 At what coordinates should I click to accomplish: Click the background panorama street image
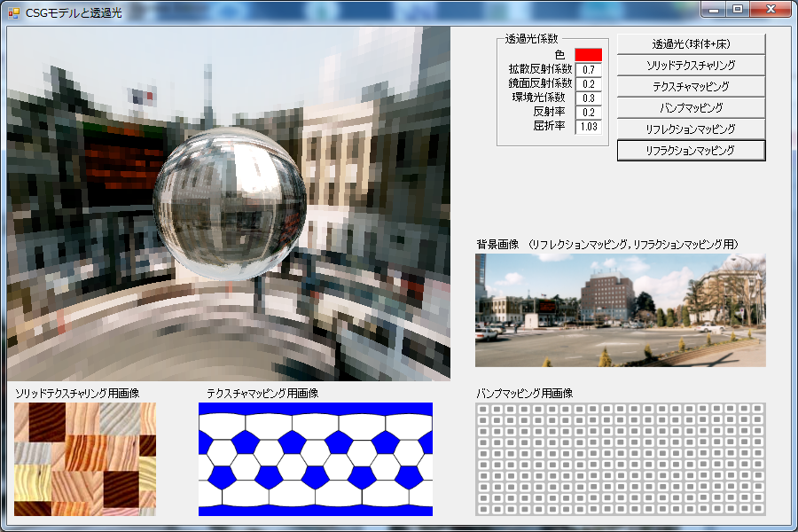(x=621, y=310)
